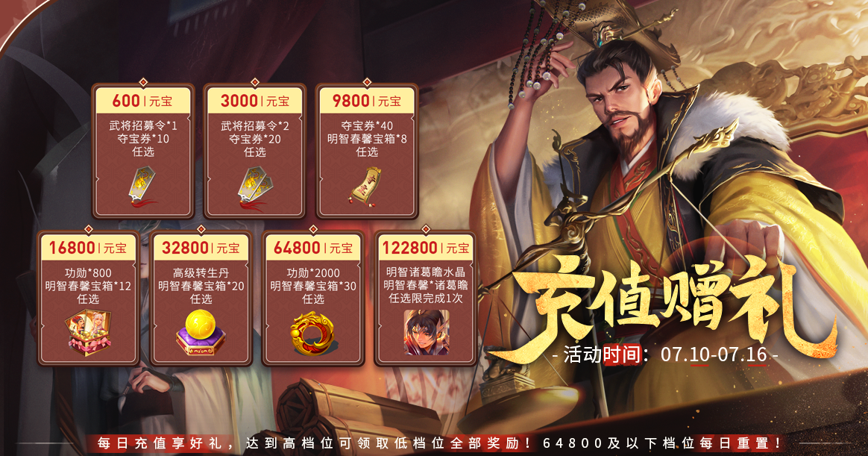The width and height of the screenshot is (868, 456).
Task: Tap the treasure scroll icon in 9800 card
Action: [x=366, y=185]
